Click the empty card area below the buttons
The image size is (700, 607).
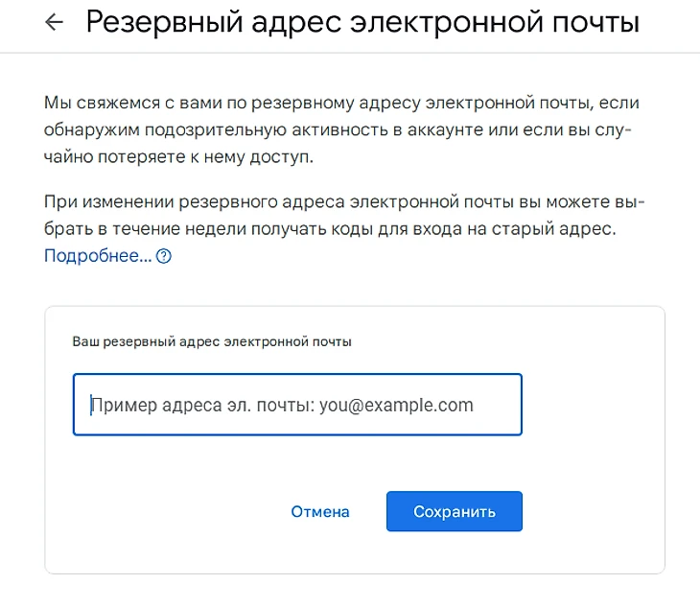point(355,552)
